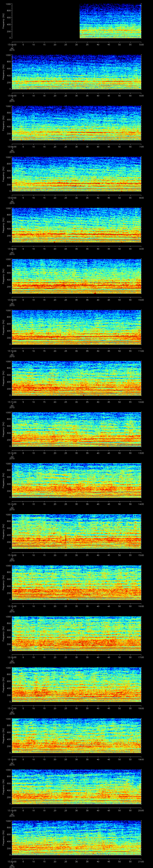Open the spectrogram panel starting at 13:19:00
Viewport: 153px width, 868px height.
(x=77, y=787)
